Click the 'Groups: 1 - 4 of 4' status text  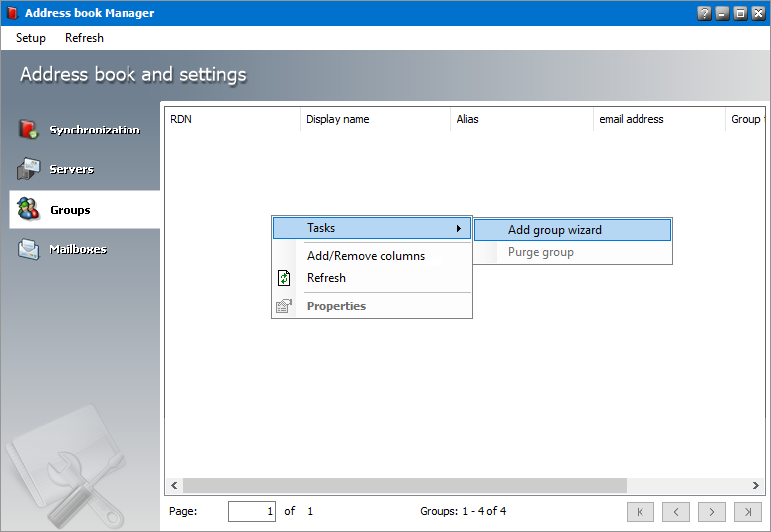(463, 511)
